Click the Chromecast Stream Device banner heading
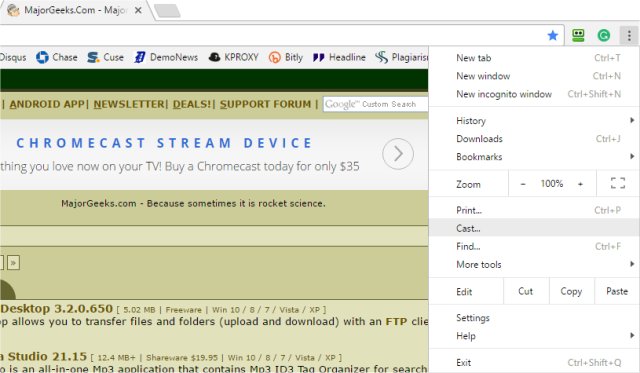The width and height of the screenshot is (640, 373). coord(164,143)
